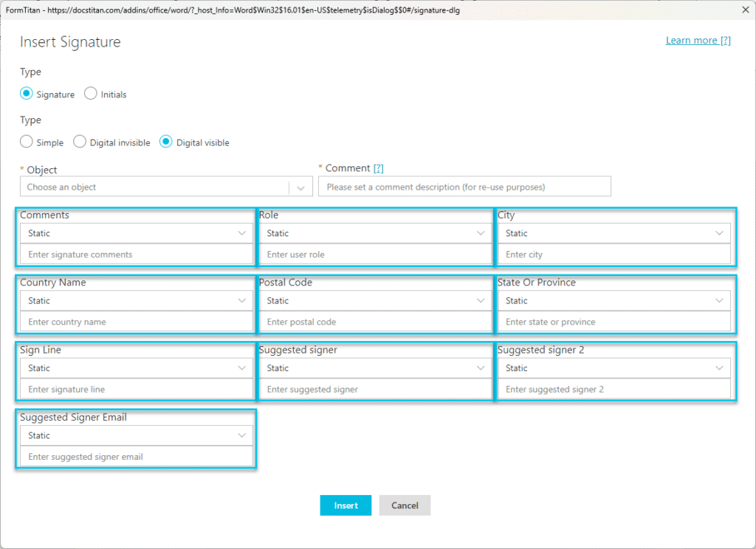Image resolution: width=756 pixels, height=549 pixels.
Task: Select the Digital visible radio button
Action: pos(166,142)
